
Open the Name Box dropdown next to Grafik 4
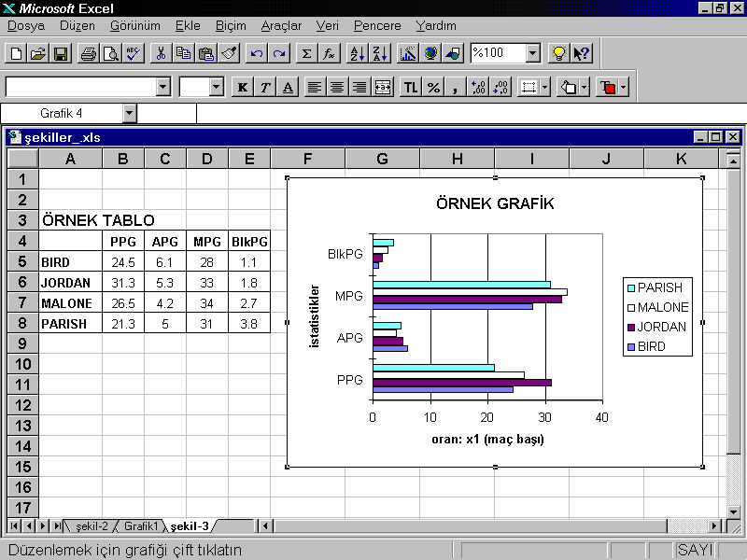[x=129, y=113]
